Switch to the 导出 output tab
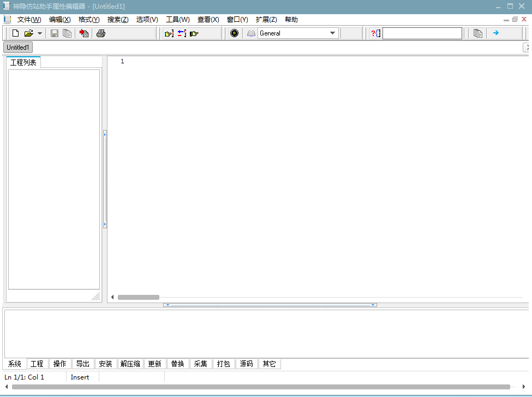Viewport: 532px width, 397px height. coord(83,364)
